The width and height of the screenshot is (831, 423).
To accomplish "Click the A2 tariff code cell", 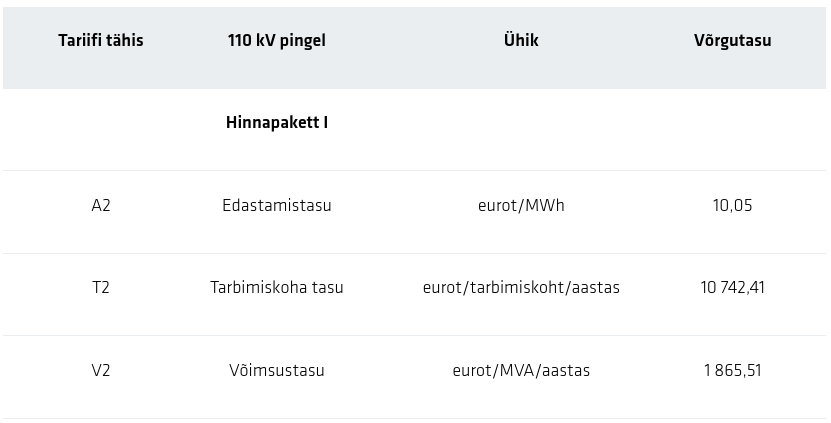I will point(101,205).
